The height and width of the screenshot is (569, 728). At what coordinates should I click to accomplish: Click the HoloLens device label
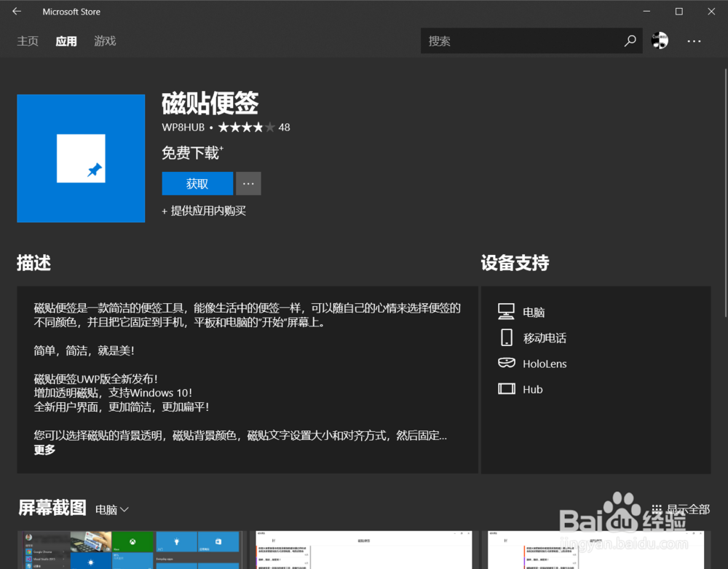545,364
